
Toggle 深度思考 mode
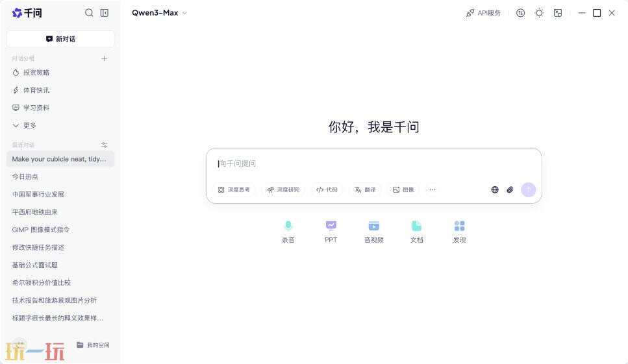pyautogui.click(x=234, y=189)
